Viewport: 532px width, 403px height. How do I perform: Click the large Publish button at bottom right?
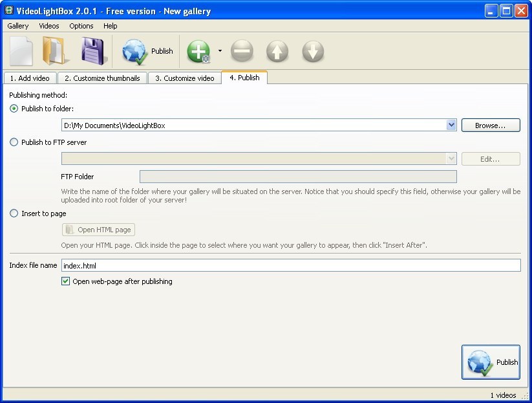pyautogui.click(x=491, y=362)
